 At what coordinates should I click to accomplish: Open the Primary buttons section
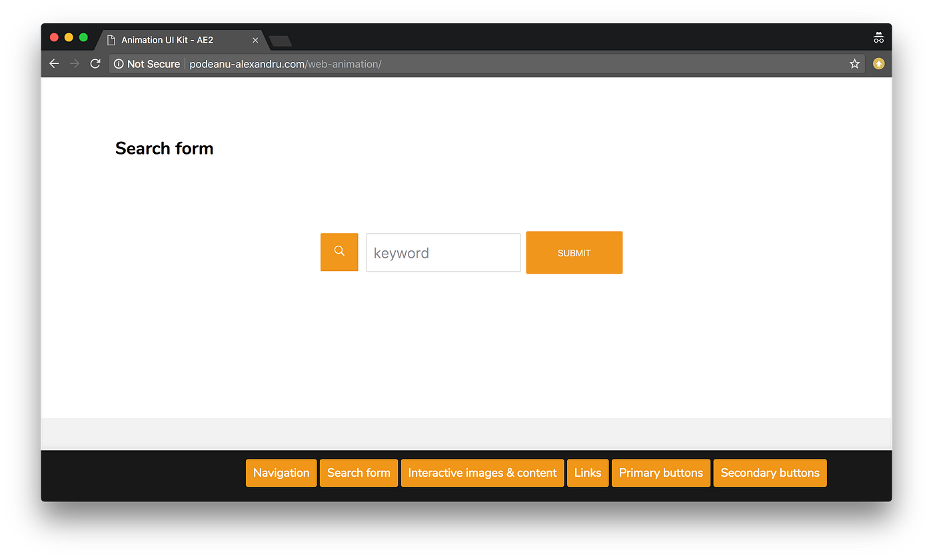click(660, 473)
